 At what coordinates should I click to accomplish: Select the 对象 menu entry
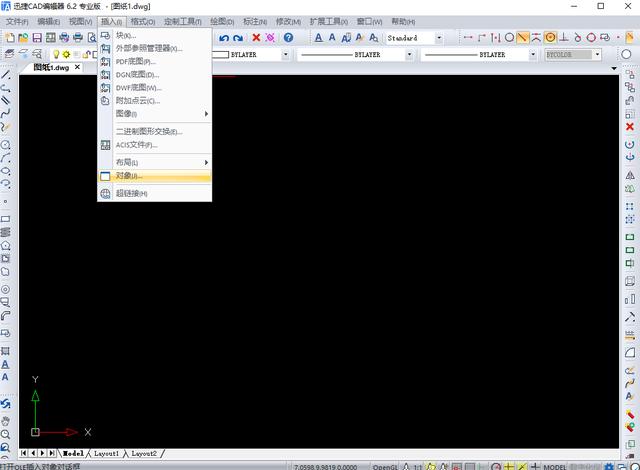[x=155, y=176]
